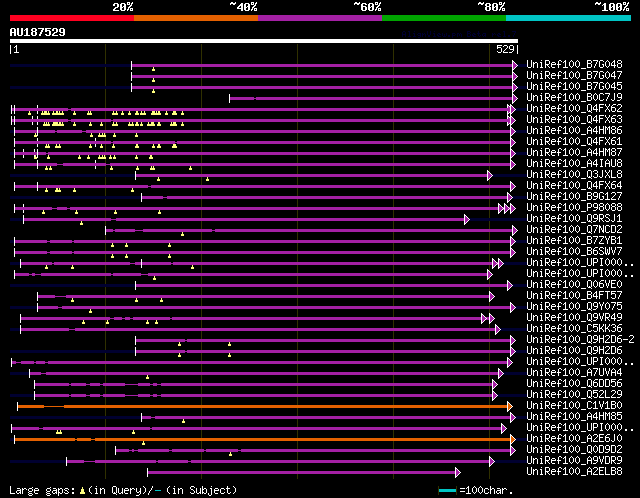
Task: Select the UniRef100_A4HM85 label
Action: coord(574,417)
